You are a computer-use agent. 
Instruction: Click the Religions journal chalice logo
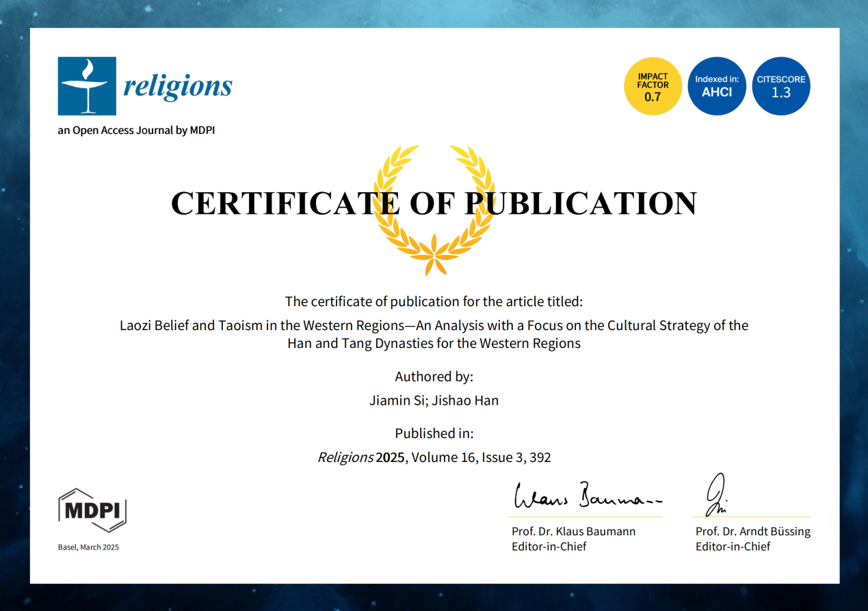[x=87, y=86]
